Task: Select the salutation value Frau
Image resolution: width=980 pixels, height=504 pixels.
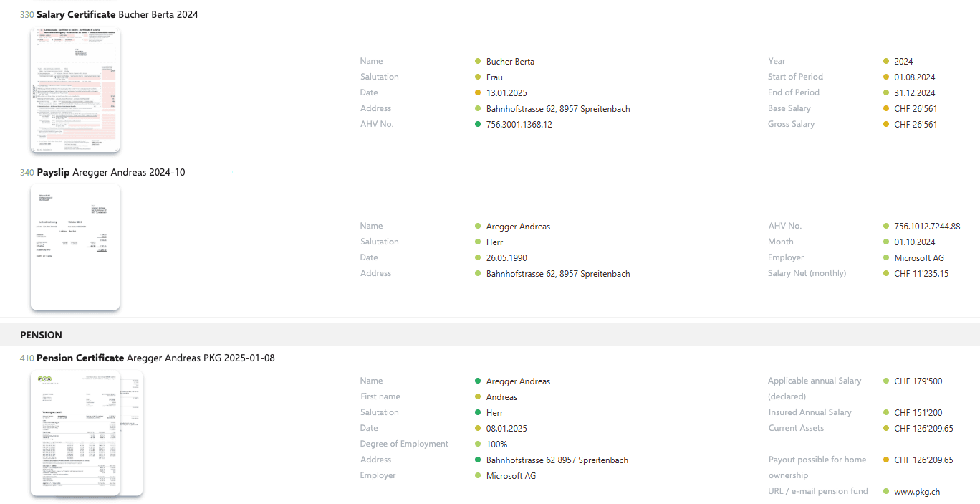Action: [494, 77]
